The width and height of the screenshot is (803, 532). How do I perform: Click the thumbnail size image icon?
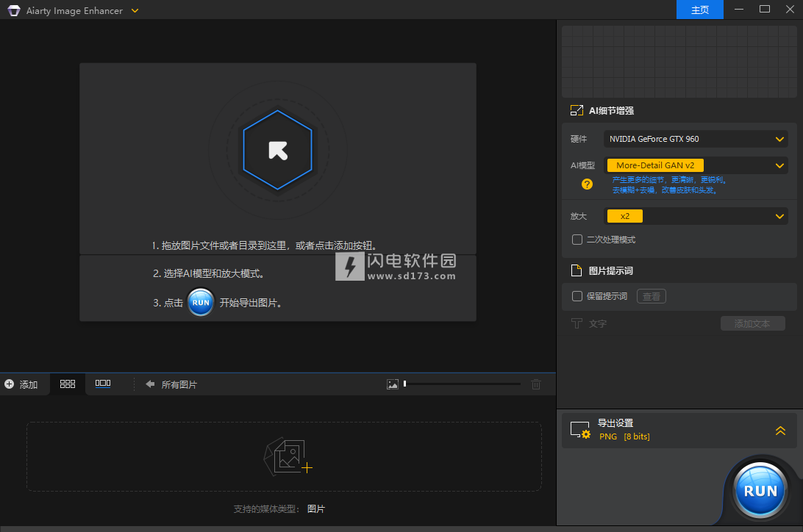tap(392, 384)
